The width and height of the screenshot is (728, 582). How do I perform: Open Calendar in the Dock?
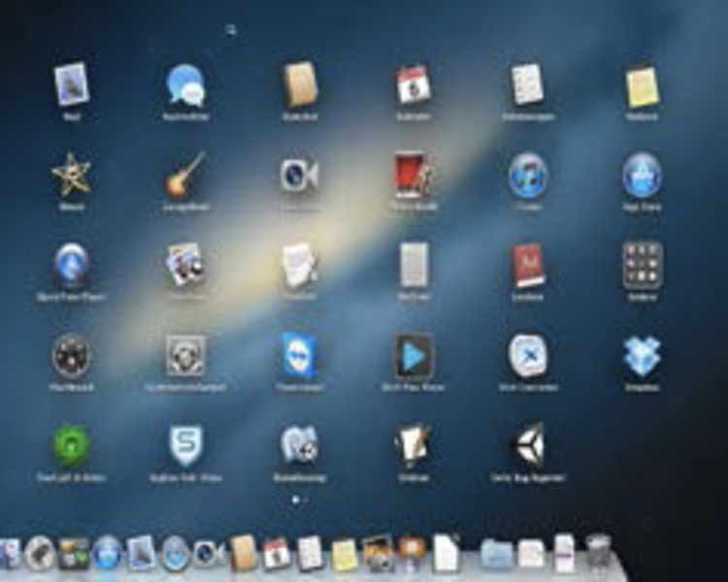277,554
